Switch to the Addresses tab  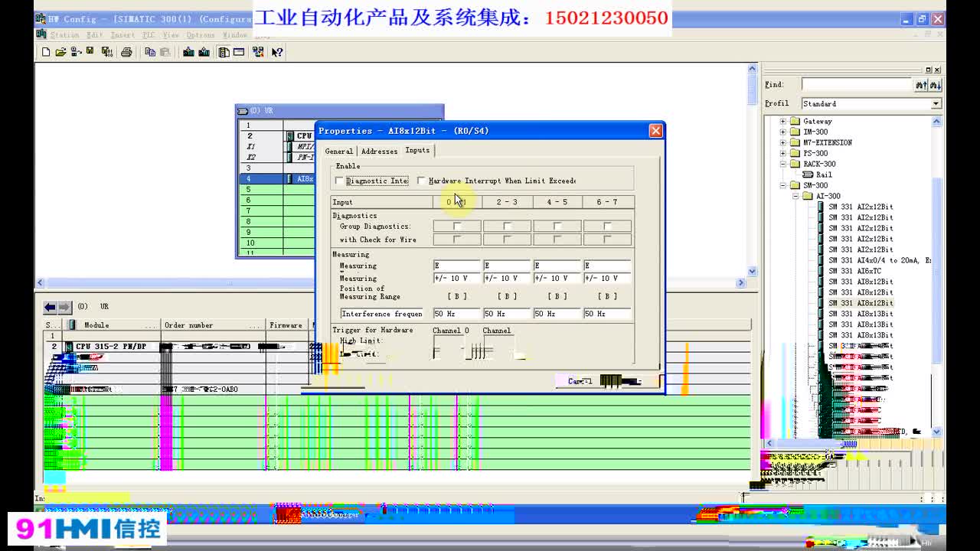[379, 151]
